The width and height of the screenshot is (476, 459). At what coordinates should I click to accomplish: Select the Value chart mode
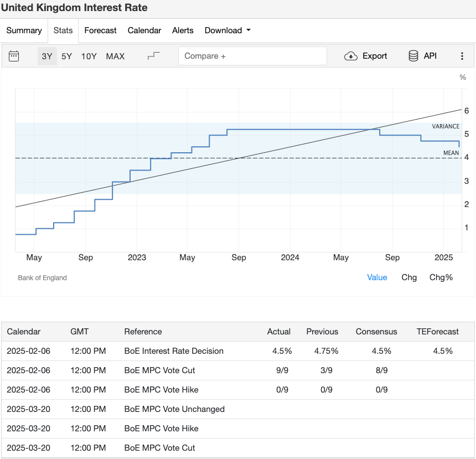click(377, 277)
